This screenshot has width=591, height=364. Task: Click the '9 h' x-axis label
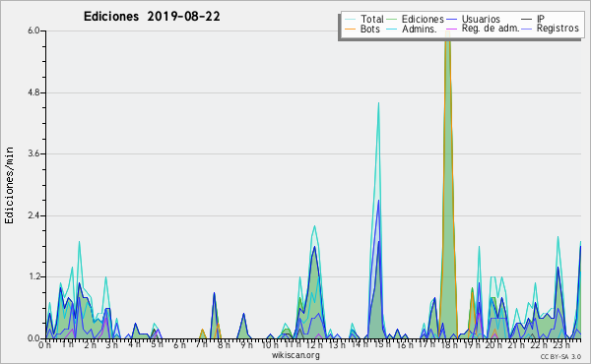point(246,344)
